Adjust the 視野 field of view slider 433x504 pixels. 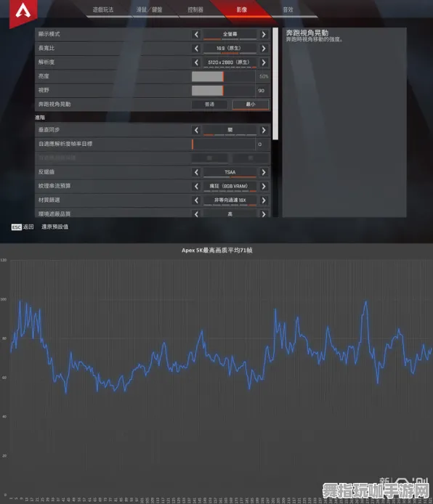point(224,91)
